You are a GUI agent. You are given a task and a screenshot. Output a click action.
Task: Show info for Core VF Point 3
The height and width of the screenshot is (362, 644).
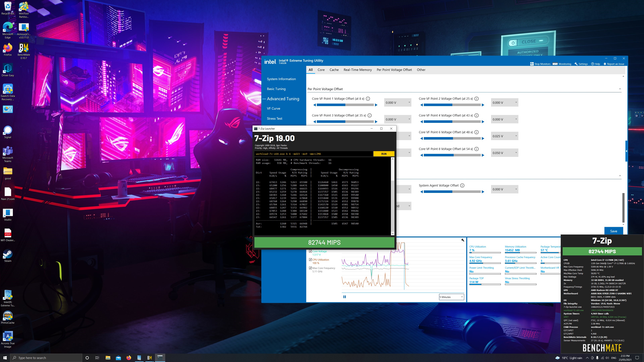(x=369, y=115)
